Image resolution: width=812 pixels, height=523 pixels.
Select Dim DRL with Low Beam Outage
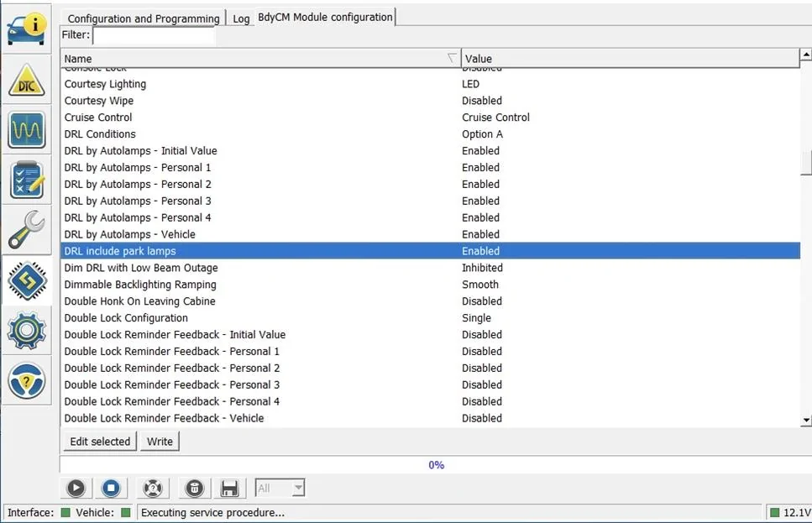(430, 268)
